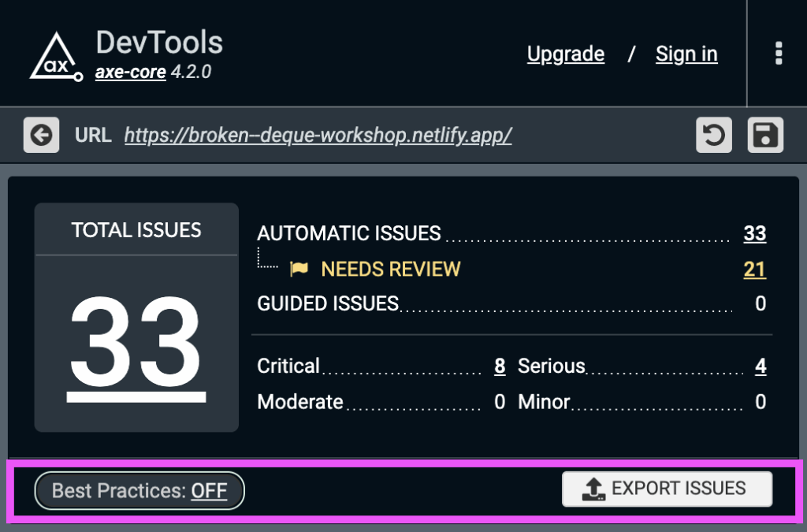Rerun the scan with the restart icon
807x532 pixels.
tap(713, 135)
